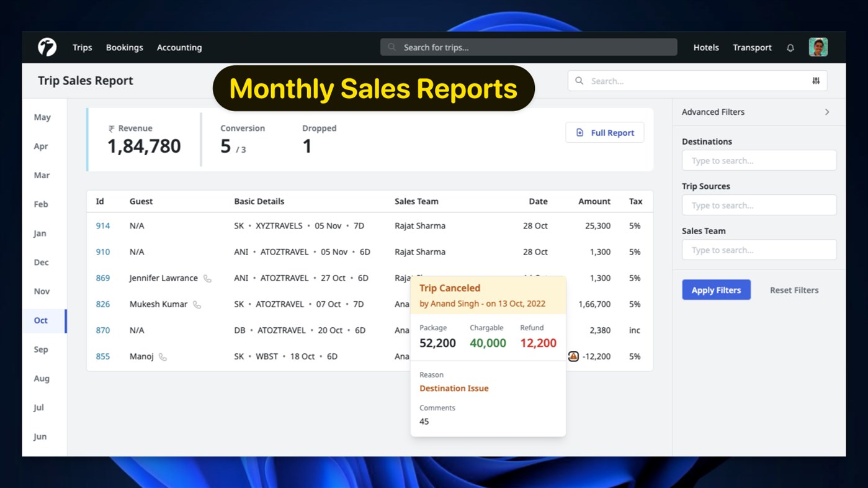This screenshot has height=488, width=868.
Task: Select the Sep month tab
Action: 41,350
